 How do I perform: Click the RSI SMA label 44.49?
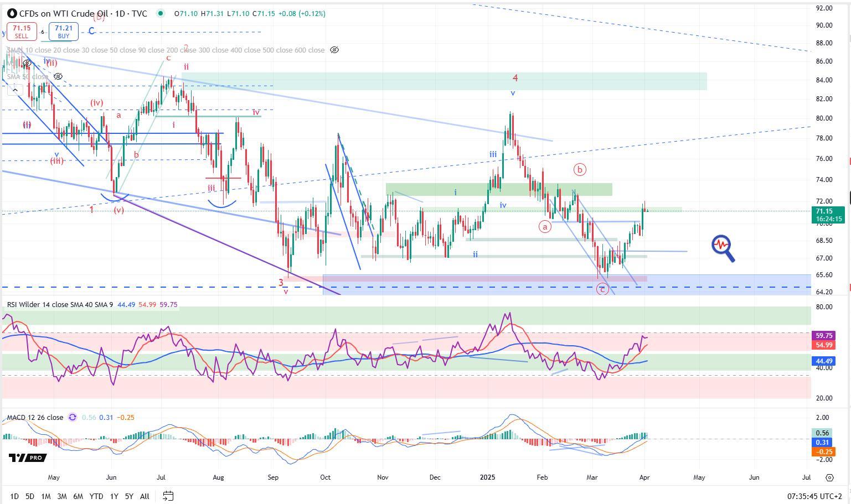[824, 361]
